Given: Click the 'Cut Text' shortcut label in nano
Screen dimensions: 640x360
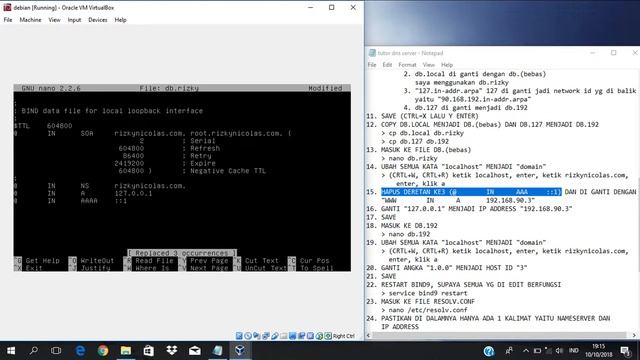Looking at the screenshot, I should point(262,260).
